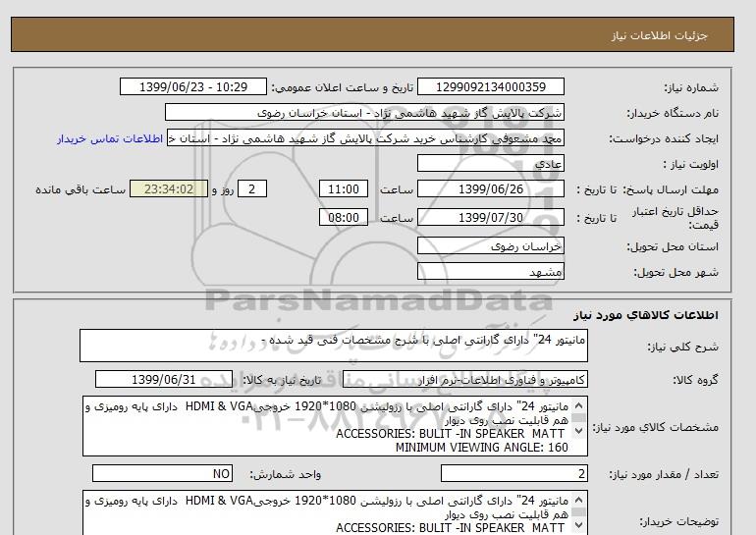Click the response deadline date 1399/06/26
Screen dimensions: 756x535
point(490,189)
